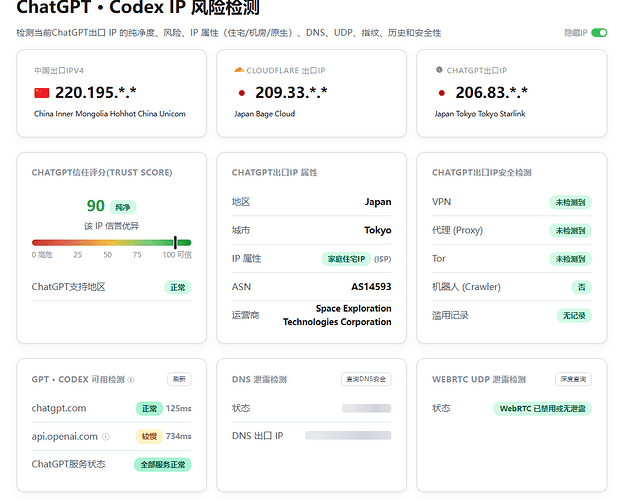Viewport: 643px width, 500px height.
Task: Click the WebRTC 已禁用或无泄露 badge
Action: coord(543,409)
